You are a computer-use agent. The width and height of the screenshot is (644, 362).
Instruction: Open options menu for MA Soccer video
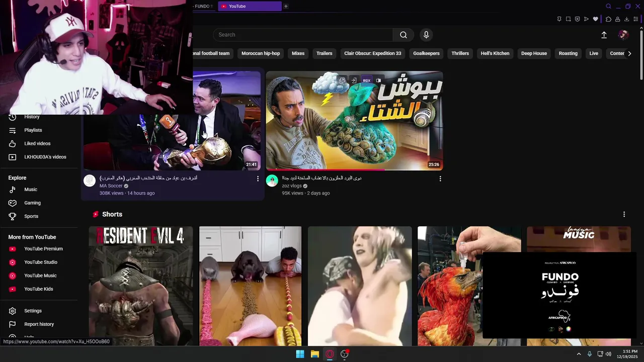(x=258, y=178)
